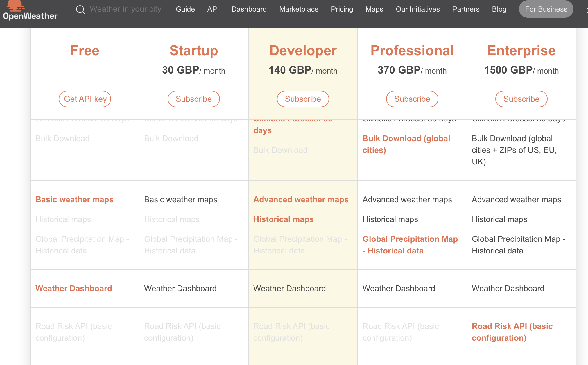Image resolution: width=588 pixels, height=365 pixels.
Task: Open Our Initiatives in the navbar
Action: 417,9
